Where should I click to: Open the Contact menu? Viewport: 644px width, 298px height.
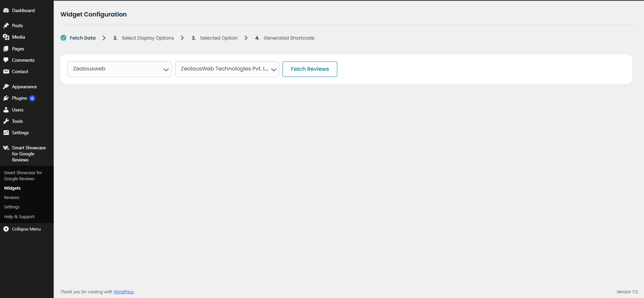point(27,71)
